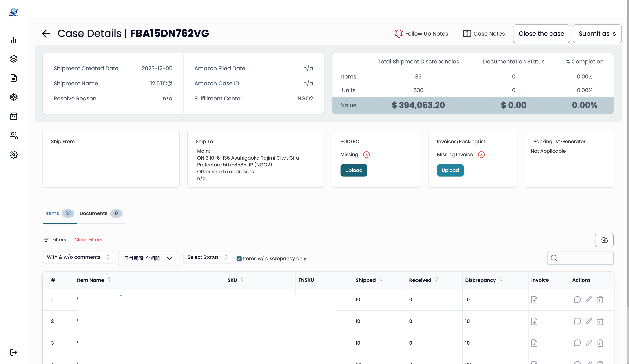Click the cloud download export icon

click(x=604, y=240)
